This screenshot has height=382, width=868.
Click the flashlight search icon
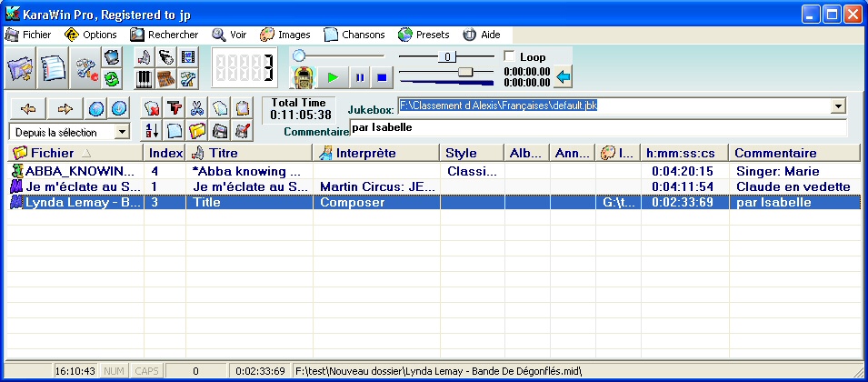coord(166,57)
